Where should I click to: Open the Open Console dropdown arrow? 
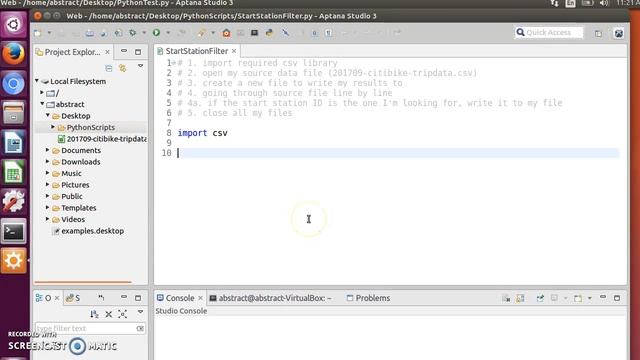(590, 298)
